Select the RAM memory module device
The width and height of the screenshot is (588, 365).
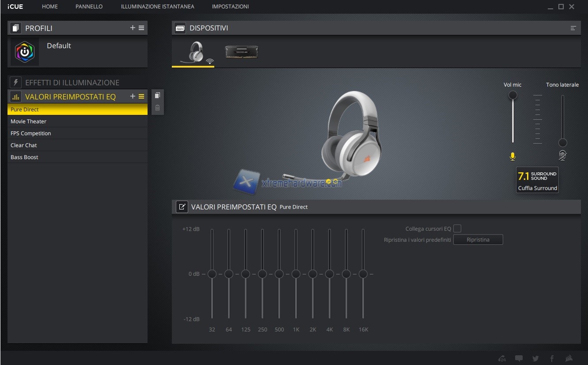point(241,52)
